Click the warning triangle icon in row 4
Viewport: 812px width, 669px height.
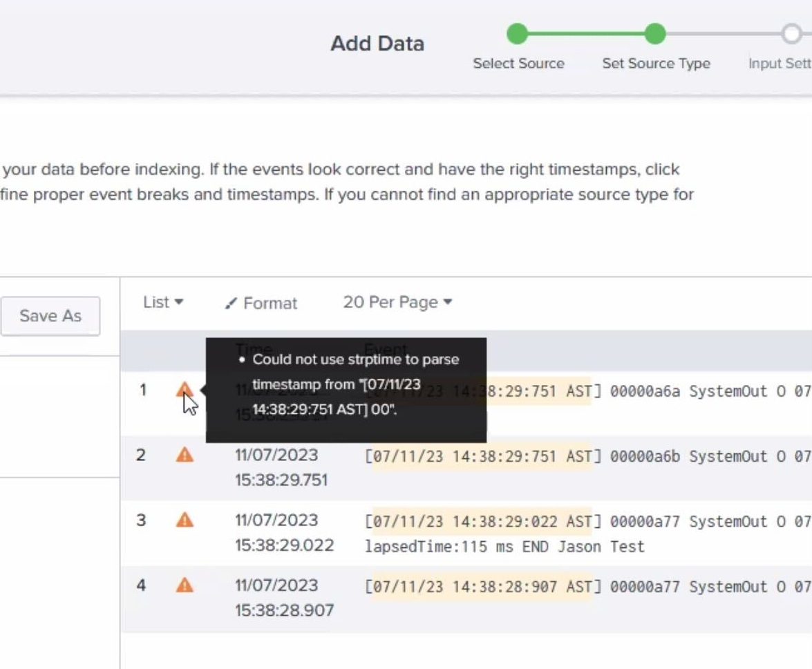click(185, 585)
